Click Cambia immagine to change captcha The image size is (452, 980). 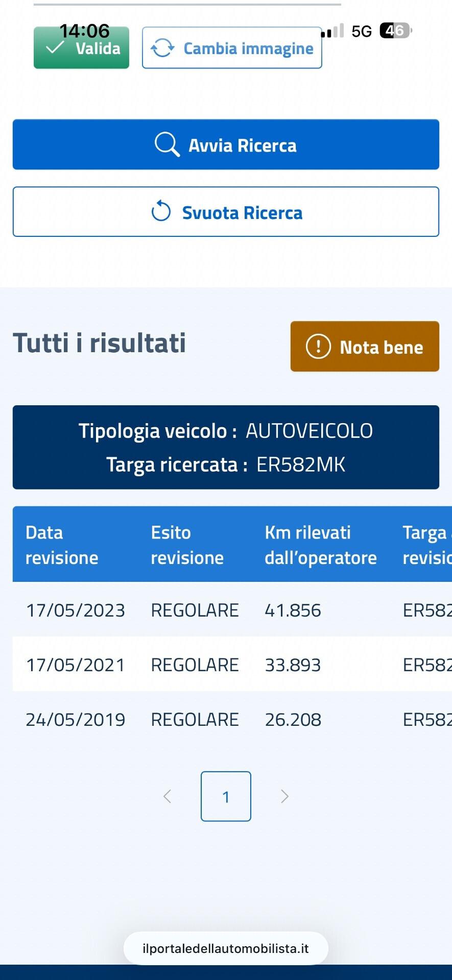coord(231,47)
